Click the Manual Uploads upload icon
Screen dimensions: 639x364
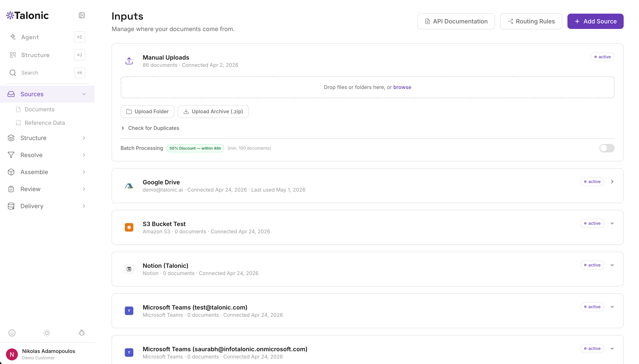tap(129, 61)
